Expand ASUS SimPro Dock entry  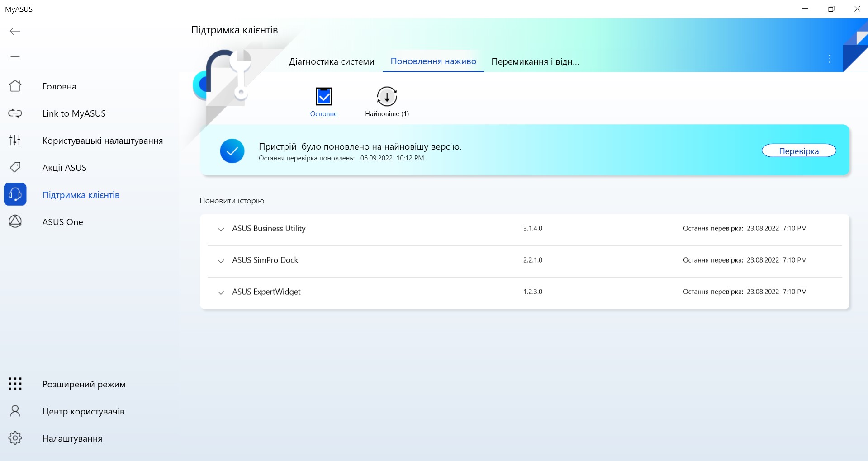(x=221, y=261)
